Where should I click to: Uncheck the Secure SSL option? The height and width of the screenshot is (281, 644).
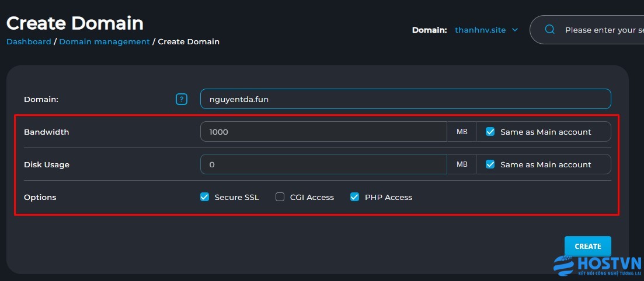coord(204,197)
